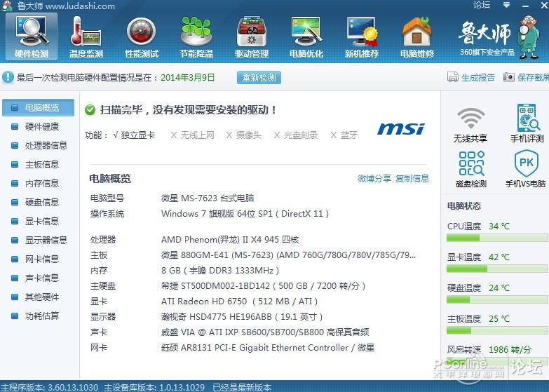The width and height of the screenshot is (549, 392).
Task: Click processor value AMD Phenom II X4 945
Action: [x=230, y=240]
